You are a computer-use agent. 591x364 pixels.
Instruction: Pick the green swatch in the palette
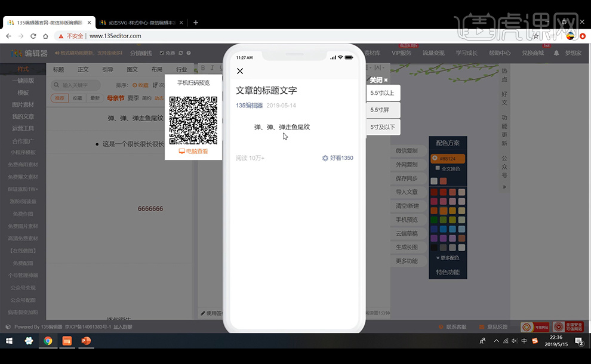pos(434,220)
